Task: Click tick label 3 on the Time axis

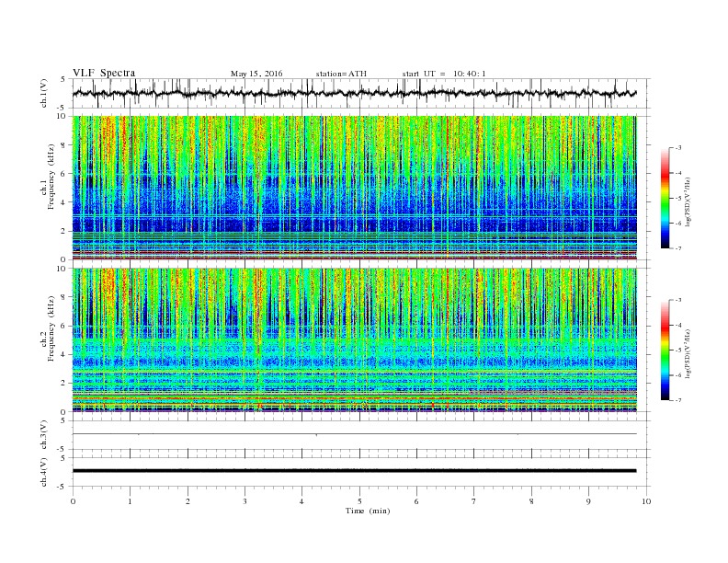Action: [x=245, y=501]
